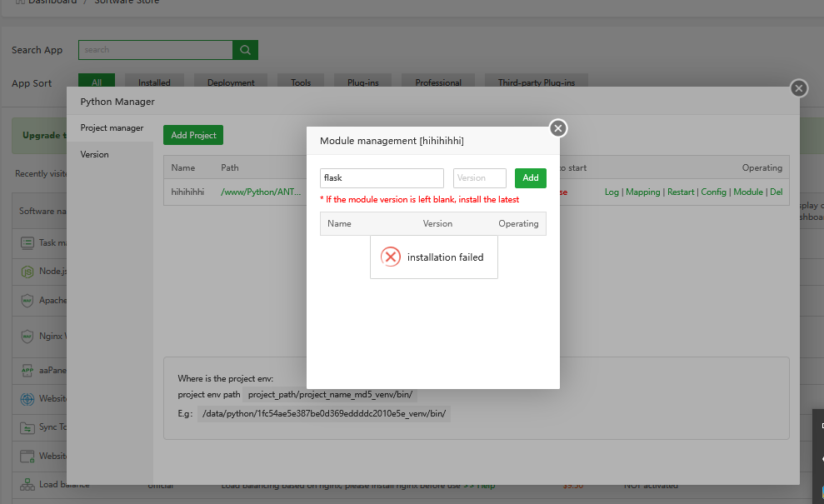Click the Restart link for the project

681,192
